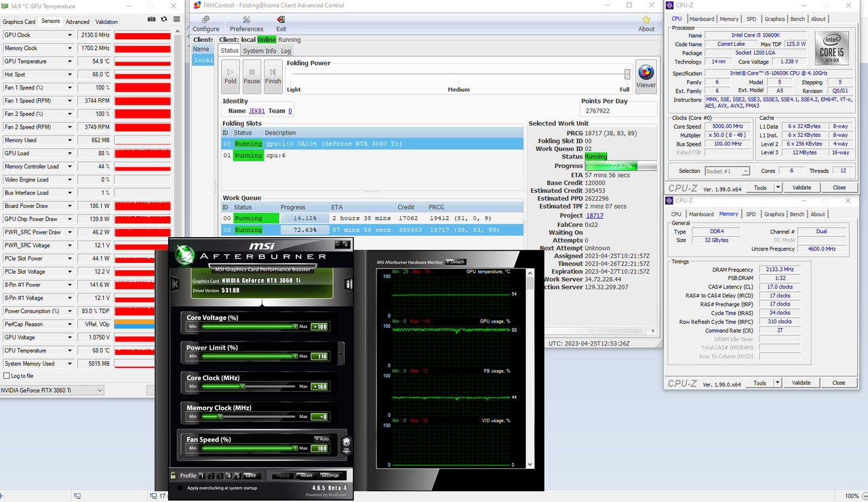
Task: Select work queue row 00 at 14.12%
Action: [372, 218]
